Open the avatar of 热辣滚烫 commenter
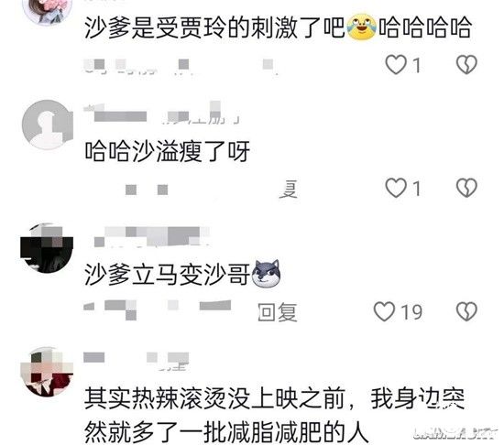Viewport: 504px width, 445px height. [47, 372]
